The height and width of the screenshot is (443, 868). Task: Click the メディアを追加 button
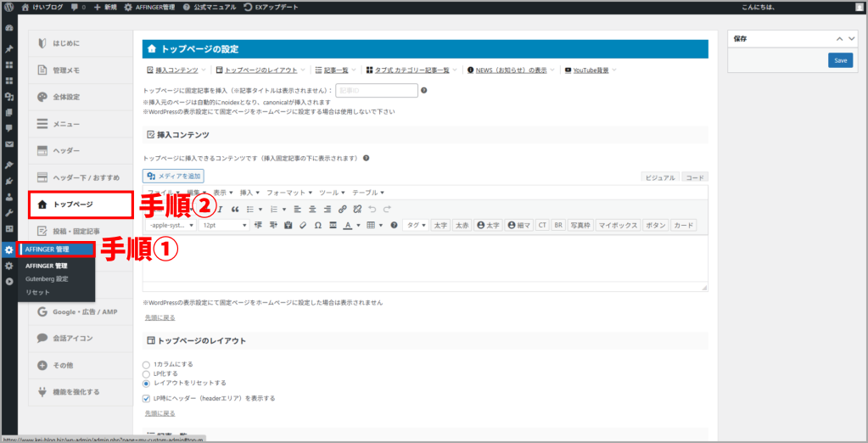pos(173,176)
